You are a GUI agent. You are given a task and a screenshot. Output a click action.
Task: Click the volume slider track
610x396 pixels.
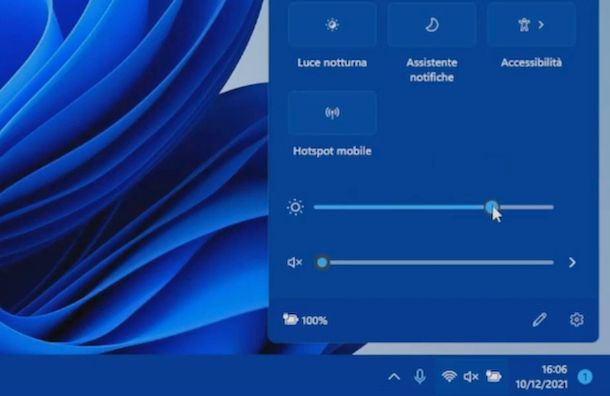(435, 263)
